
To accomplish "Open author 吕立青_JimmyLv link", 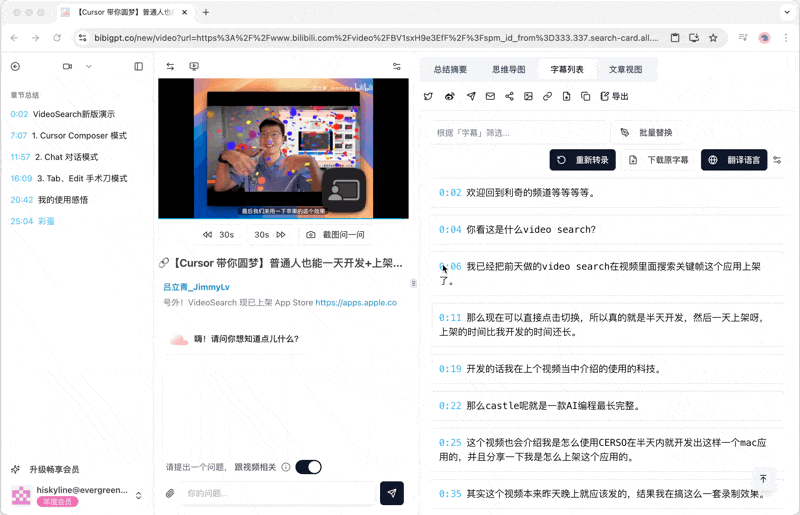I will (x=196, y=287).
